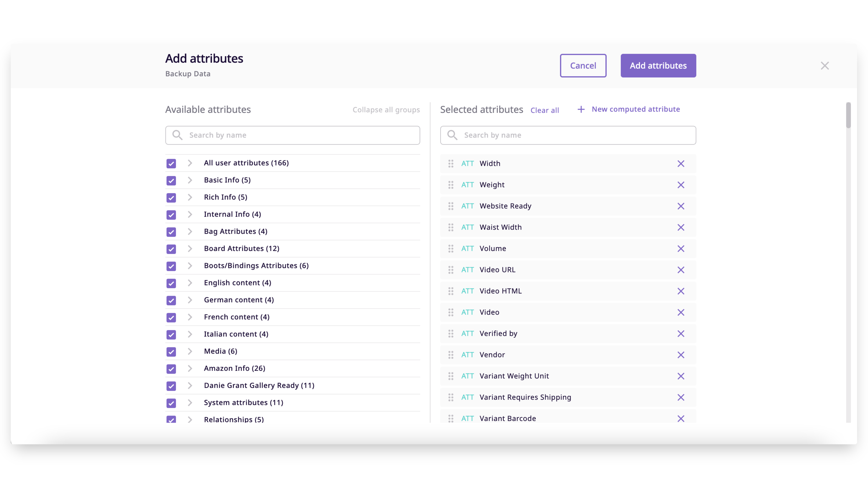Remove the Width attribute with its X icon
This screenshot has height=488, width=868.
click(x=681, y=164)
